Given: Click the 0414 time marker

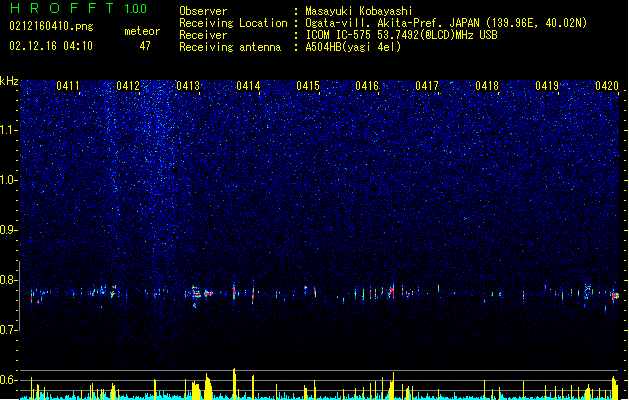Looking at the screenshot, I should pos(248,86).
